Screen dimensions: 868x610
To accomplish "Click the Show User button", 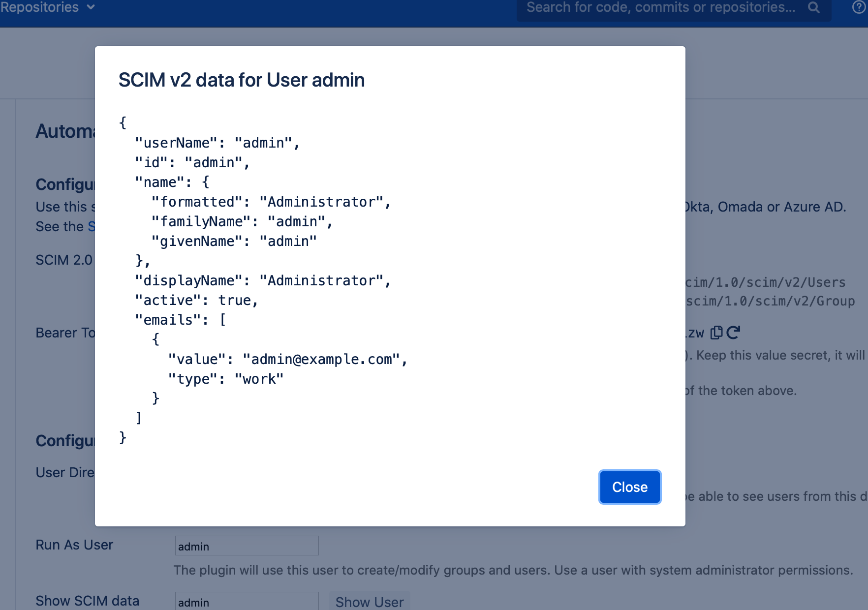I will [x=369, y=602].
